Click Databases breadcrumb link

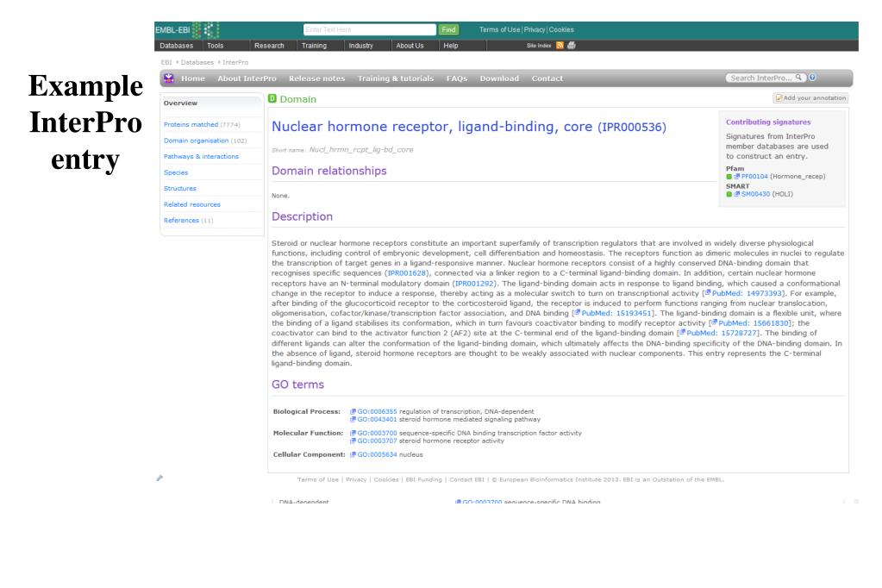197,62
